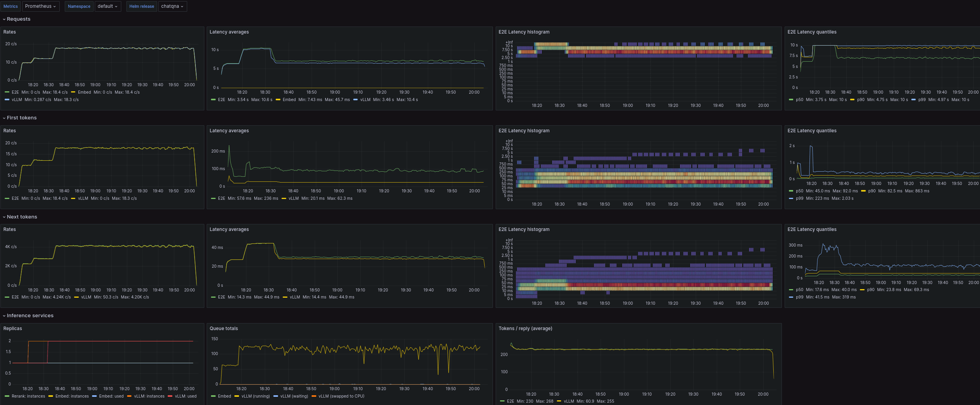Toggle p90 series in Requests Latency quantiles
This screenshot has height=405, width=980.
click(861, 100)
